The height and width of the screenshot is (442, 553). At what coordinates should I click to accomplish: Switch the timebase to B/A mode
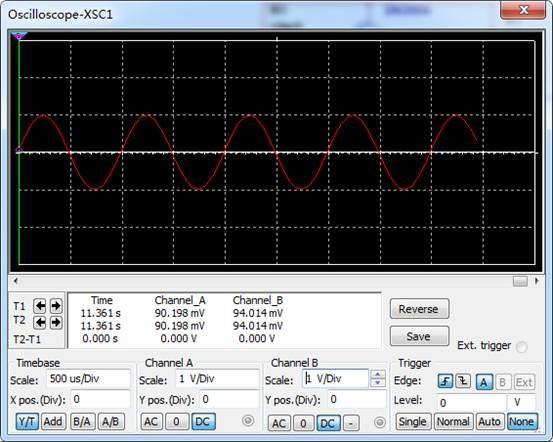(83, 422)
